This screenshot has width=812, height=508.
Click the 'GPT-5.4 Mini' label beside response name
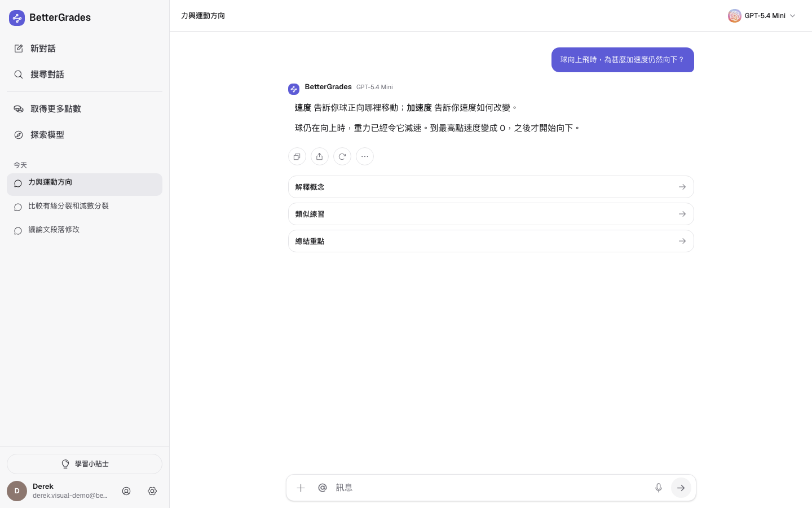[x=374, y=87]
